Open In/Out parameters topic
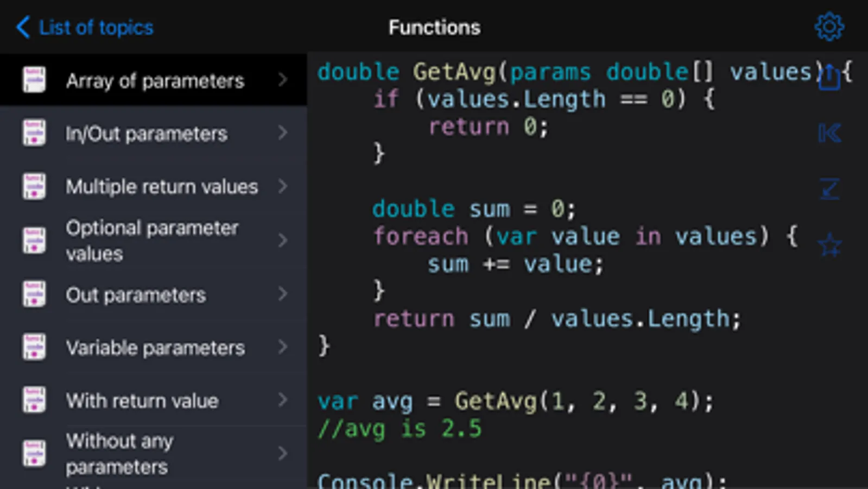 [154, 133]
